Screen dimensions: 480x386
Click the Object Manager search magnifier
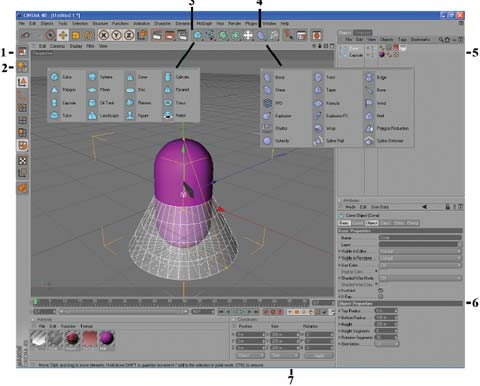coord(441,40)
